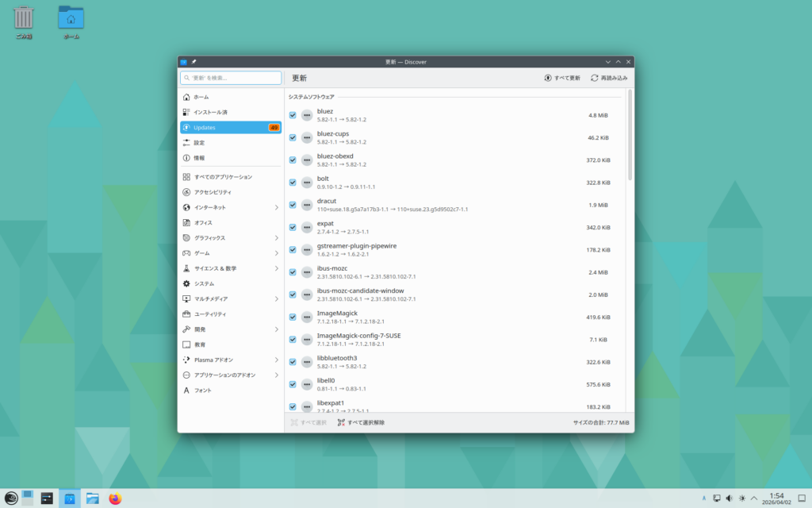Click the すべて選択解除 button
This screenshot has height=508, width=812.
tap(361, 422)
